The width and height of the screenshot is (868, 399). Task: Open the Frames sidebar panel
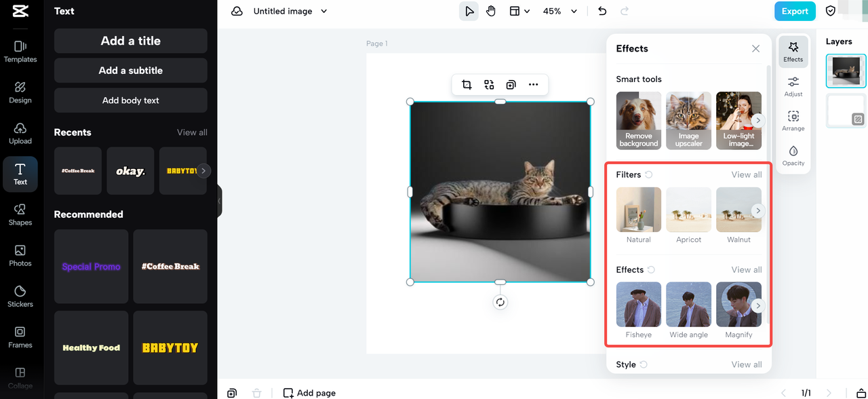[20, 337]
